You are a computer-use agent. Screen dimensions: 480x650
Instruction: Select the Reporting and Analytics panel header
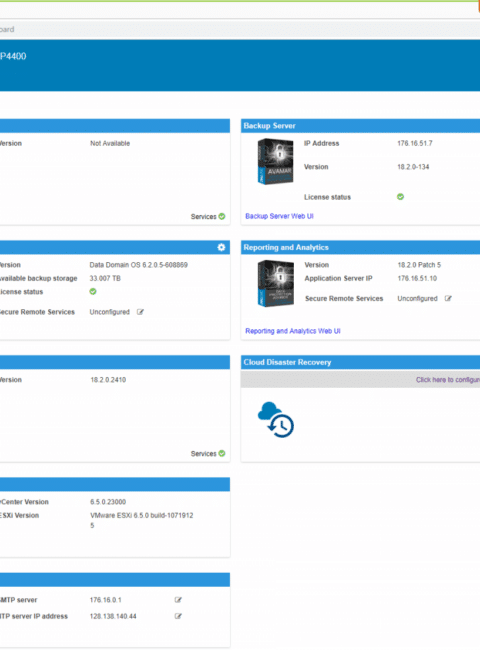tap(360, 247)
